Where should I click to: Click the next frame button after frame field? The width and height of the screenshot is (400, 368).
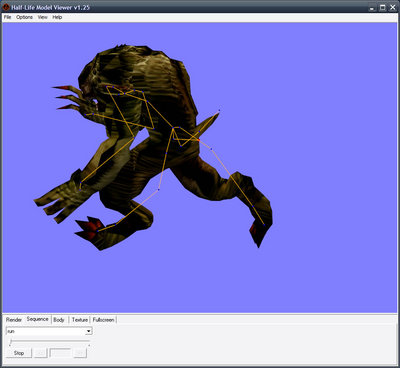[80, 353]
